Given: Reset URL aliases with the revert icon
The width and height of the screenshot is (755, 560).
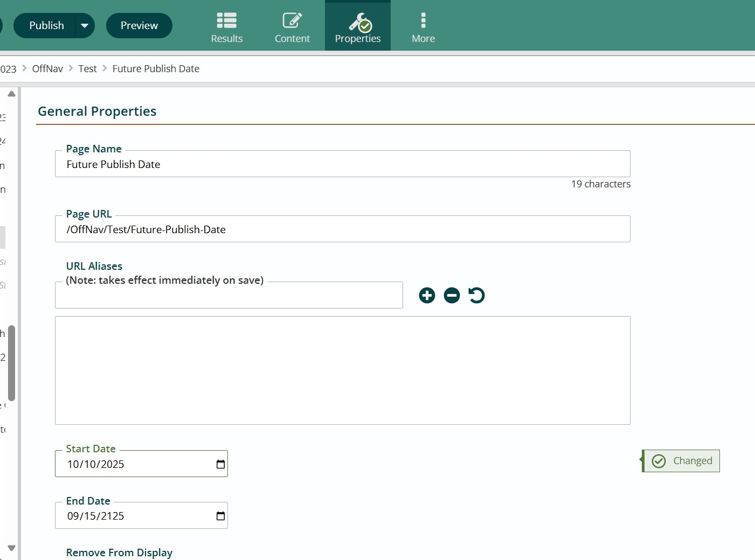Looking at the screenshot, I should click(476, 295).
